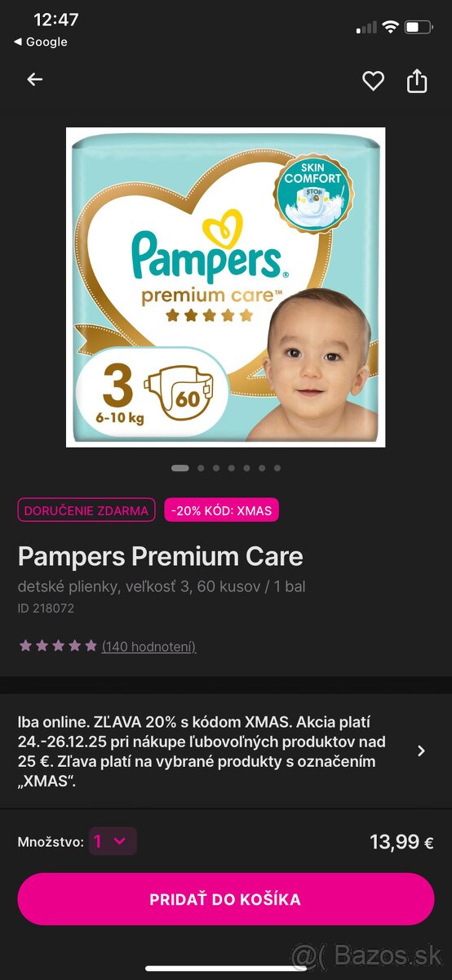Open the Pampers product image
This screenshot has width=452, height=980.
pos(226,287)
